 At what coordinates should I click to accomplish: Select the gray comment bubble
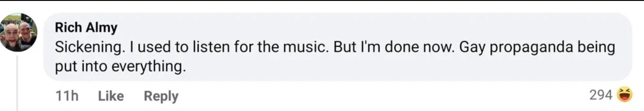[x=338, y=47]
